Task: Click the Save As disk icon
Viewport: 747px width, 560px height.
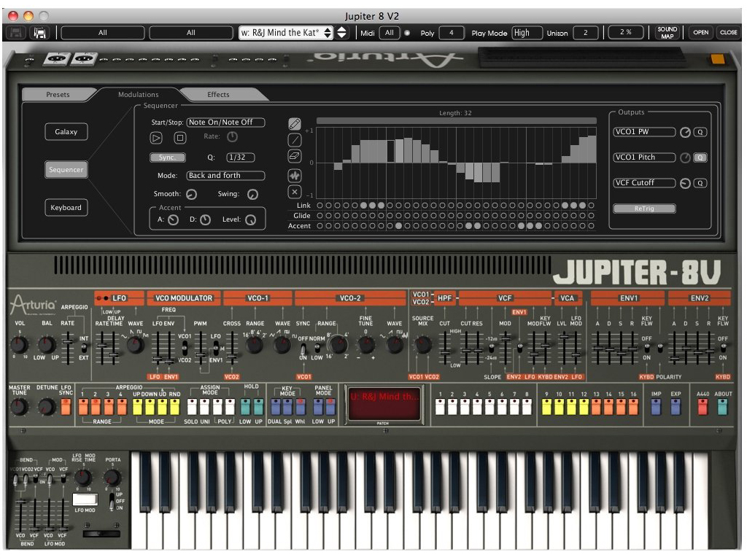Action: (40, 33)
